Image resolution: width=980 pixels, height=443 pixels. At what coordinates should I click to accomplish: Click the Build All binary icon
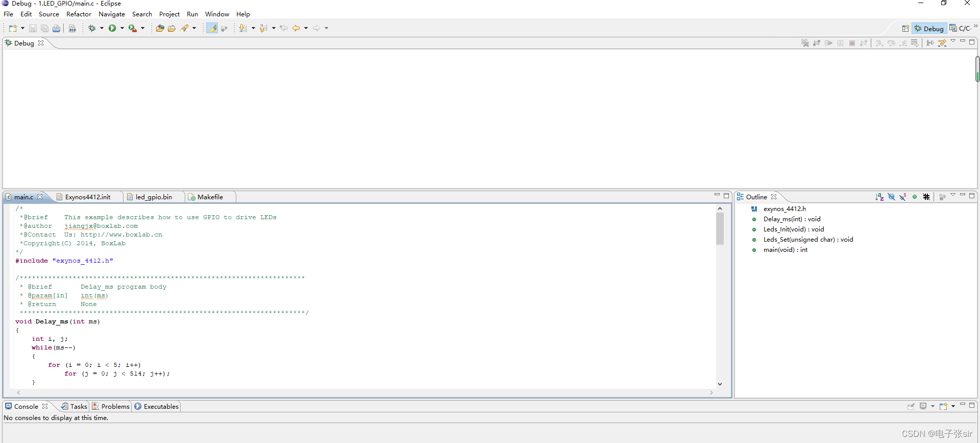point(72,28)
